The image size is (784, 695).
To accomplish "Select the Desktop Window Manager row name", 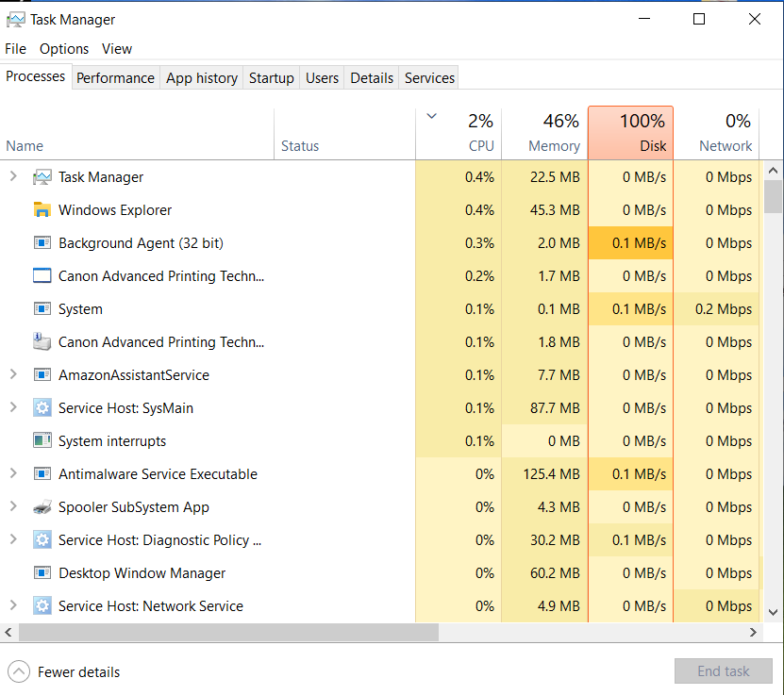I will (142, 573).
